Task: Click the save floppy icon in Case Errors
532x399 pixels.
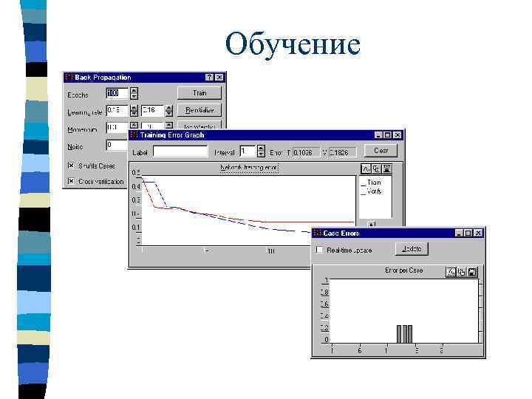Action: tap(472, 272)
